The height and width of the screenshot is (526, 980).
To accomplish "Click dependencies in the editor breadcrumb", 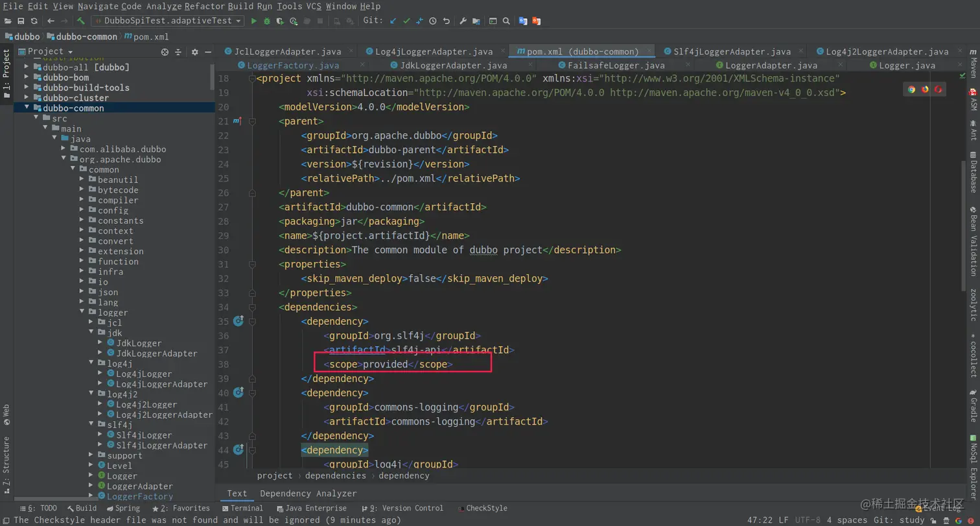I will coord(336,475).
